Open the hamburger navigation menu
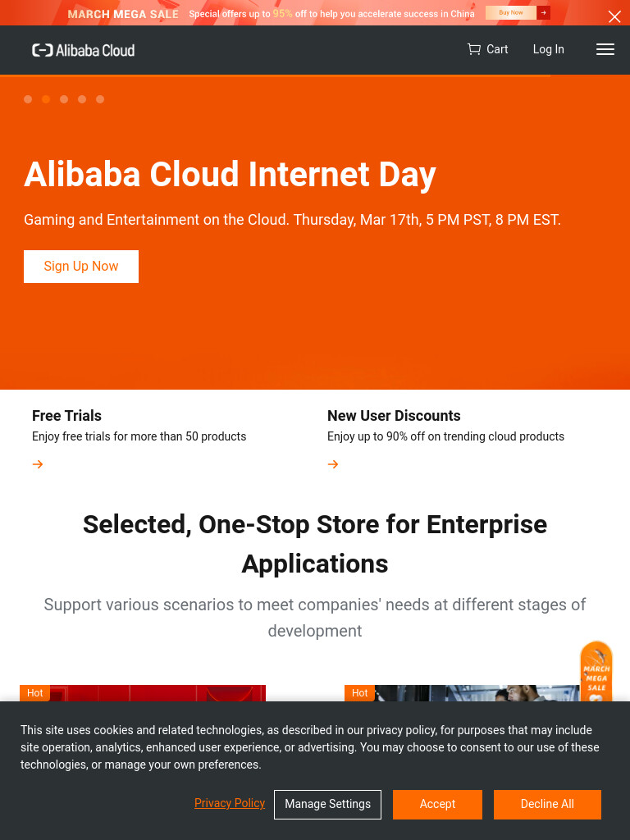Image resolution: width=630 pixels, height=840 pixels. coord(605,49)
